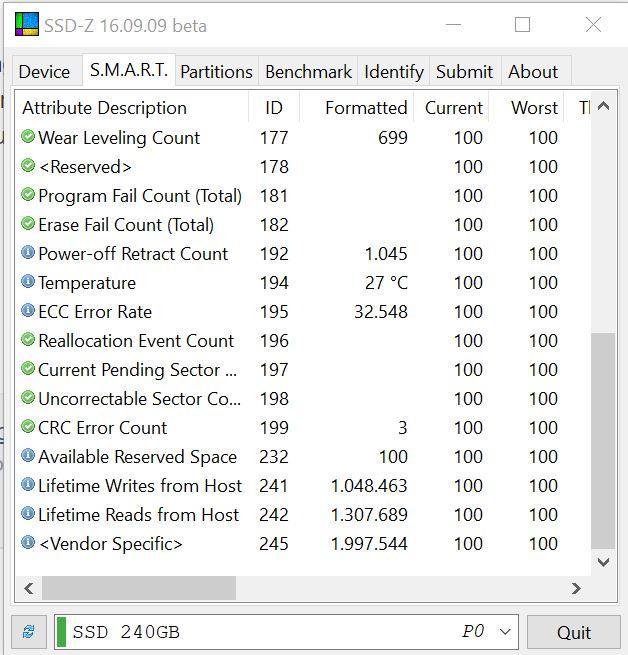628x655 pixels.
Task: Click the info icon beside Temperature
Action: (28, 282)
